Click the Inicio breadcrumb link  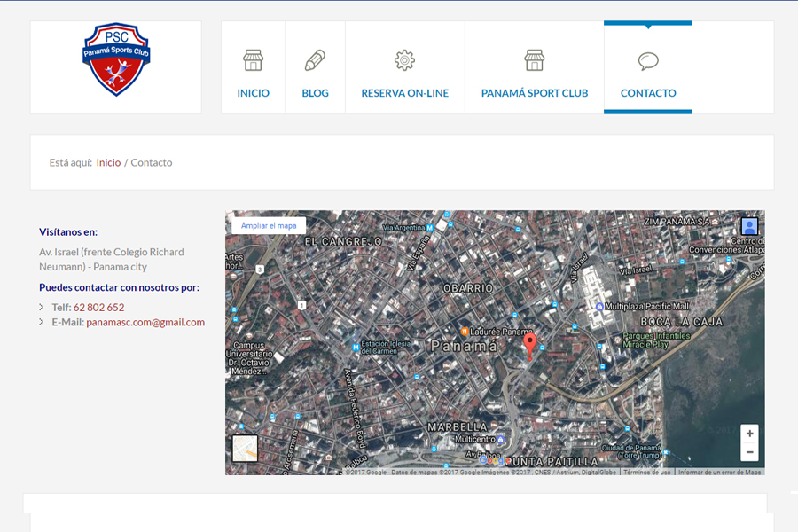(108, 162)
